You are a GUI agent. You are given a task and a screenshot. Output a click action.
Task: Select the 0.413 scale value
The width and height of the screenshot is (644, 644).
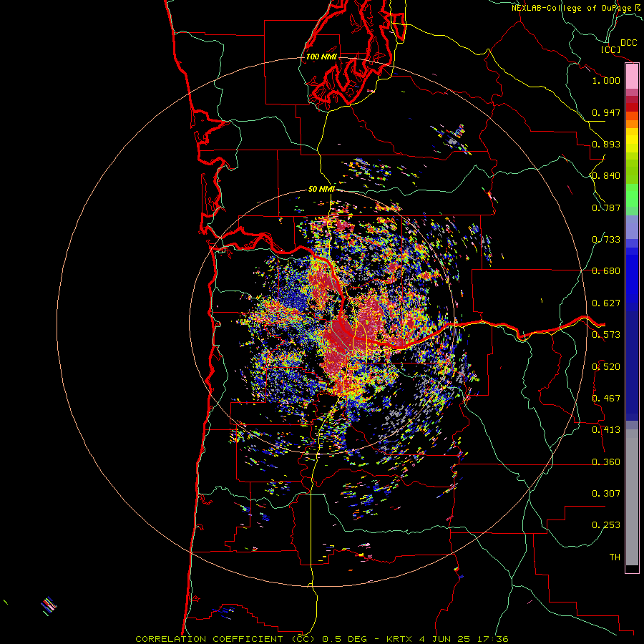point(606,430)
